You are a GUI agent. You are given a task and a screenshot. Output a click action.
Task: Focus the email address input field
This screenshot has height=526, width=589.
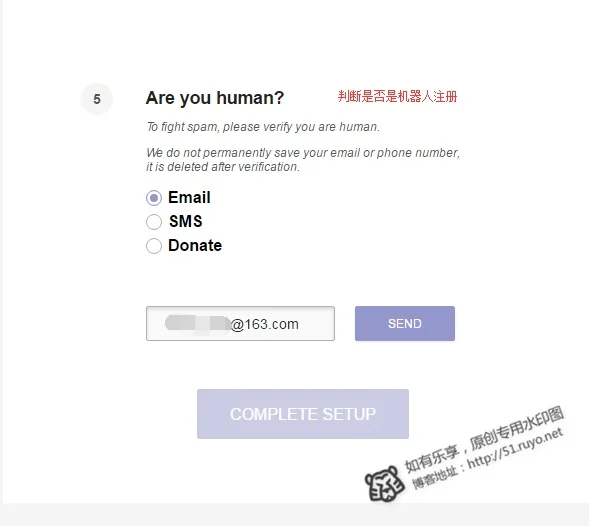point(240,323)
